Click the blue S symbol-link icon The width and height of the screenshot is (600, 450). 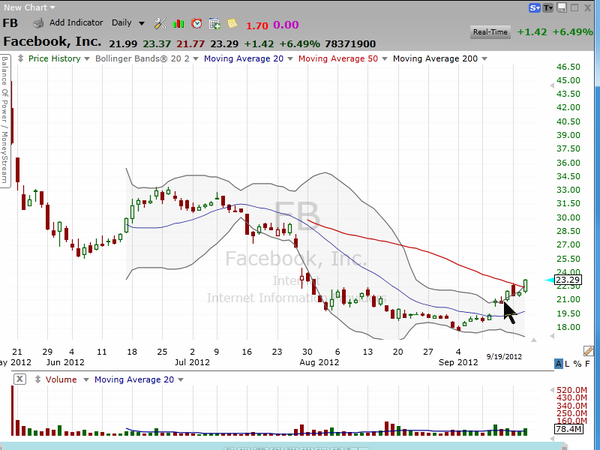[x=534, y=8]
